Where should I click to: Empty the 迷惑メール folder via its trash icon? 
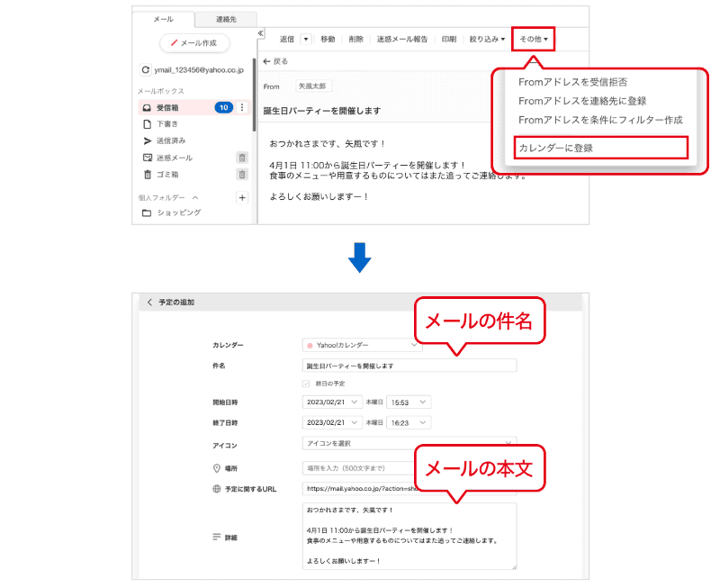(241, 157)
